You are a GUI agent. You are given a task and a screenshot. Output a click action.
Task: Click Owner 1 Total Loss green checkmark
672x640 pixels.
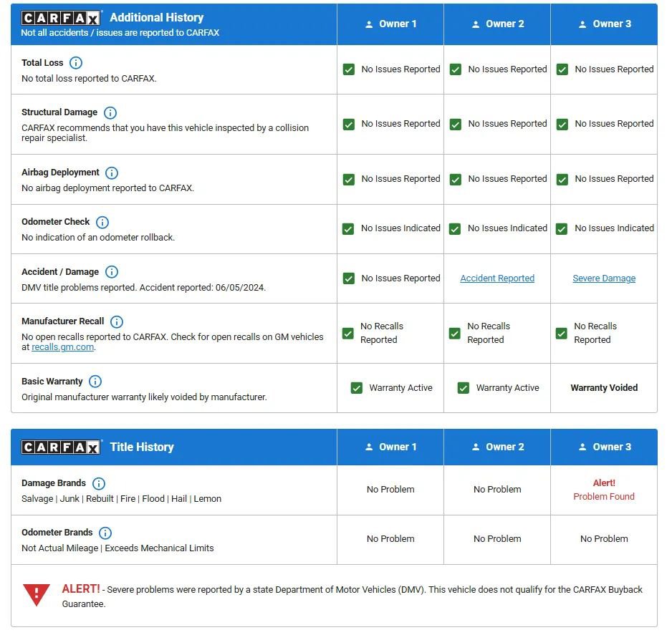click(x=349, y=69)
